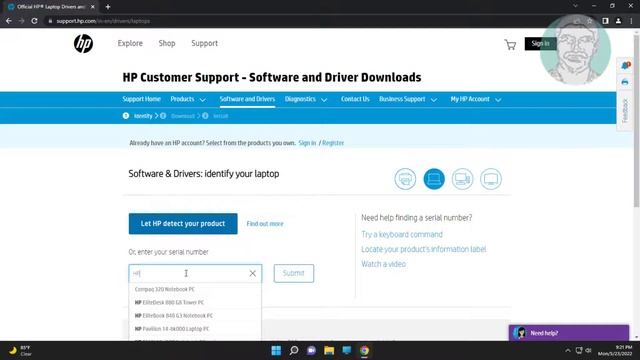Click Let HP detect your product
Viewport: 640px width, 360px height.
click(183, 224)
